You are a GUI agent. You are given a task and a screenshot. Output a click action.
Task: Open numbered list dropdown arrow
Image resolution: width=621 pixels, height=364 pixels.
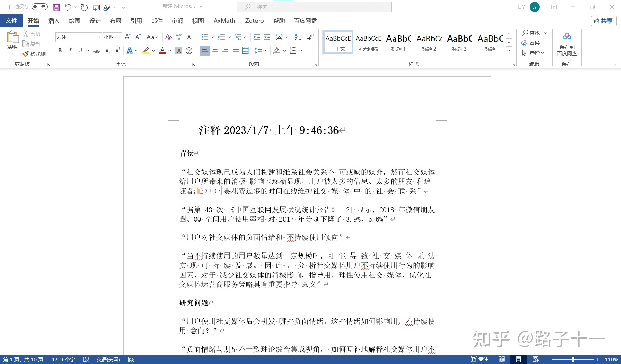click(x=229, y=37)
